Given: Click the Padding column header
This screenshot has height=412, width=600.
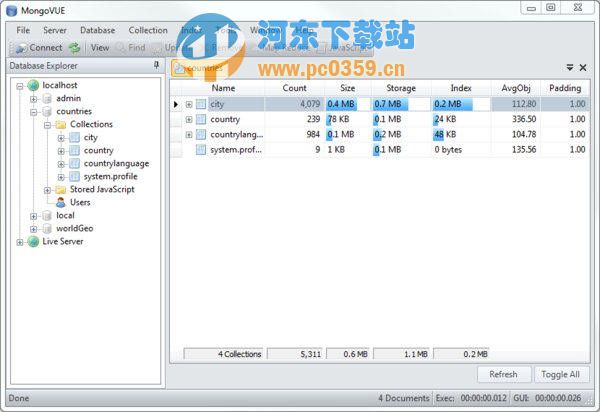Looking at the screenshot, I should [565, 88].
